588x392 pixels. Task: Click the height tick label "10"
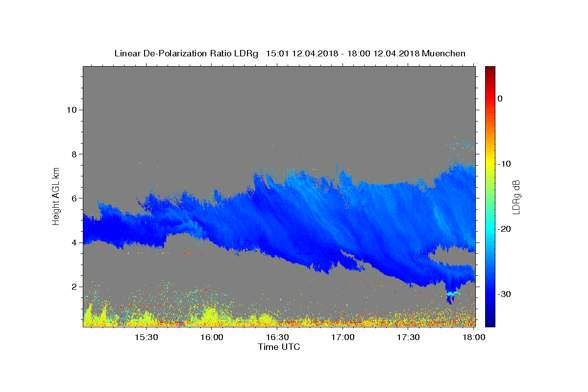[x=71, y=109]
